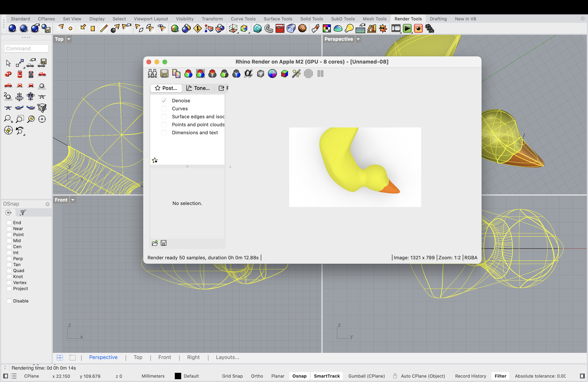The image size is (588, 382).
Task: Click the four-viewport layout icon at bottom
Action: [x=60, y=357]
